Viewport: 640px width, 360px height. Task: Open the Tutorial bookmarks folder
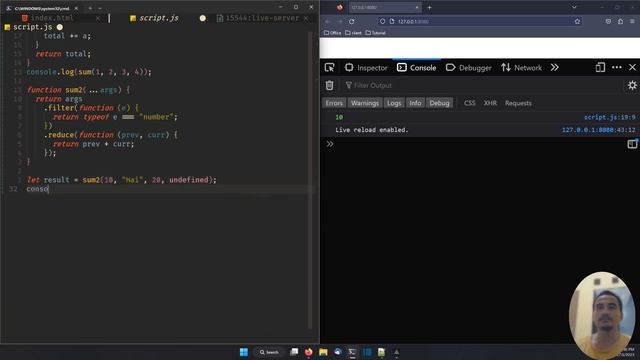click(x=376, y=33)
